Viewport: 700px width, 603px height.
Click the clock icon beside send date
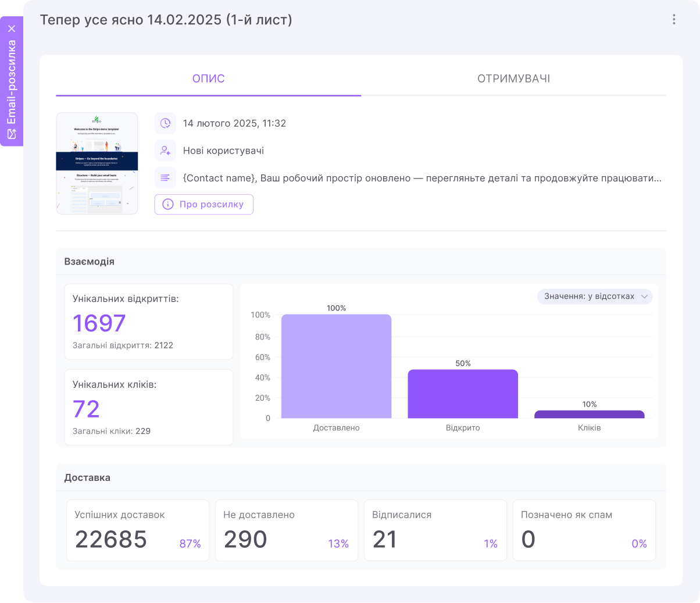(x=165, y=123)
